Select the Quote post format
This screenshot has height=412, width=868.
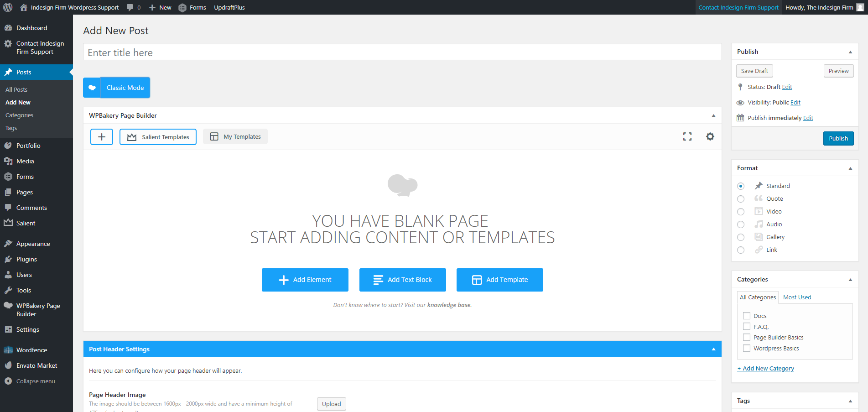pyautogui.click(x=741, y=199)
